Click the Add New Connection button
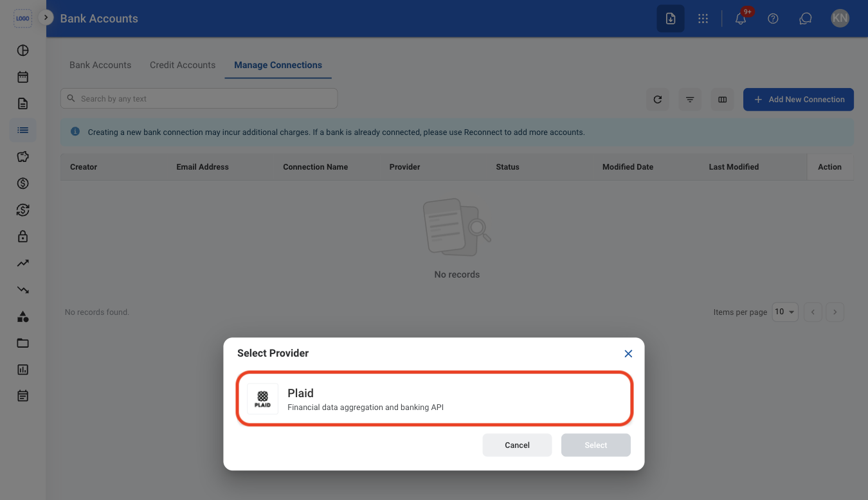868x500 pixels. (799, 100)
